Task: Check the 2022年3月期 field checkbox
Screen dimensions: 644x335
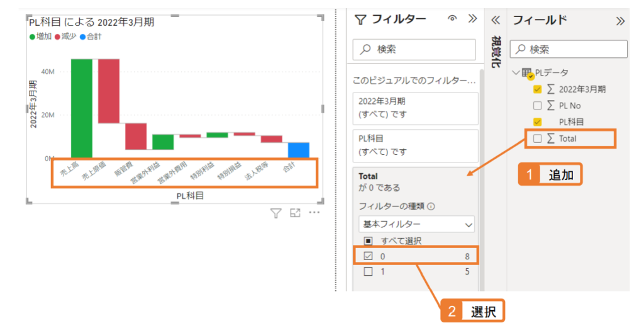Action: point(537,89)
